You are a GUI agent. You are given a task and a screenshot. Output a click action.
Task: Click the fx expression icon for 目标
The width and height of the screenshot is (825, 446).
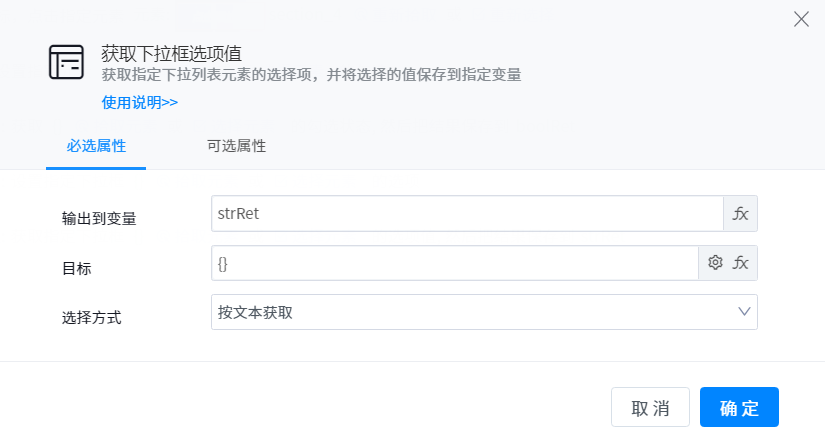741,263
